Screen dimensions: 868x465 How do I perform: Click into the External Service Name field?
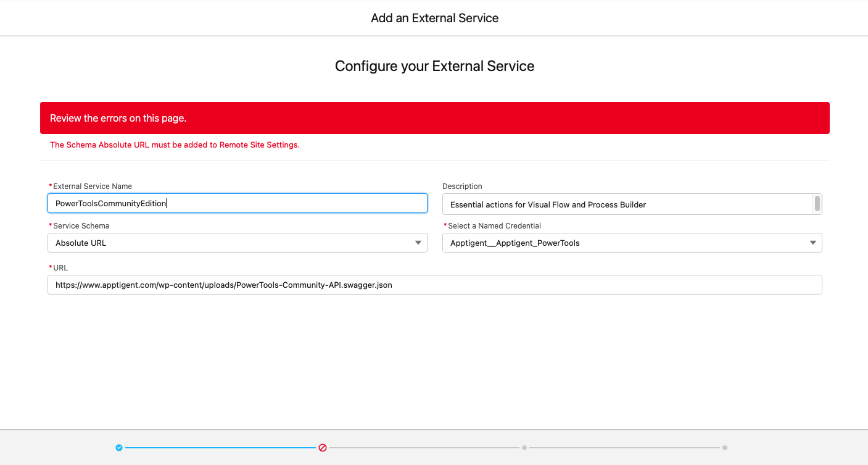(237, 203)
